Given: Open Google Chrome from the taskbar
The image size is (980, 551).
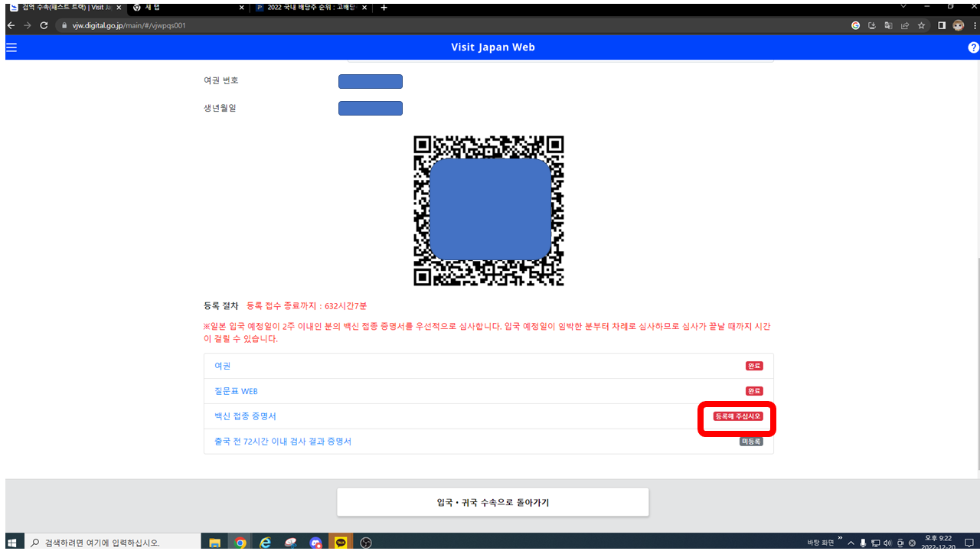Looking at the screenshot, I should [240, 543].
